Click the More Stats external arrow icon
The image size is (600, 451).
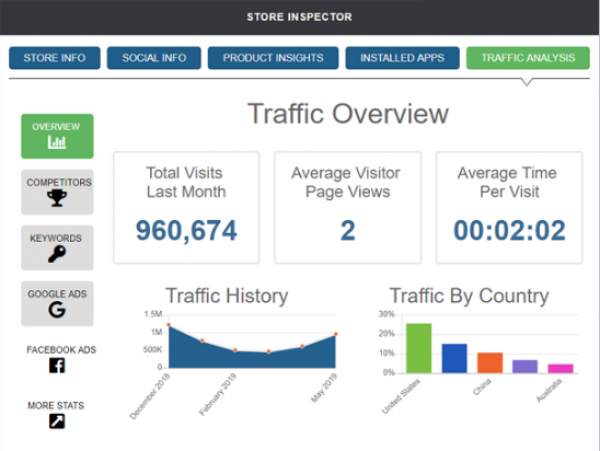click(x=57, y=421)
